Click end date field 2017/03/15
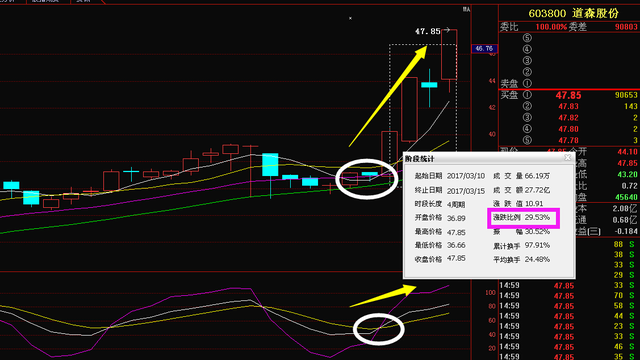The image size is (640, 360). click(x=466, y=191)
